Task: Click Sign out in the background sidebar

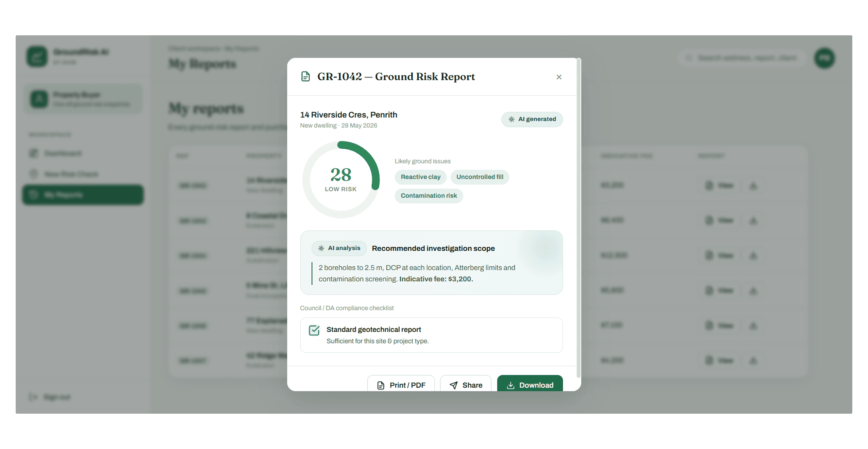Action: [x=50, y=397]
